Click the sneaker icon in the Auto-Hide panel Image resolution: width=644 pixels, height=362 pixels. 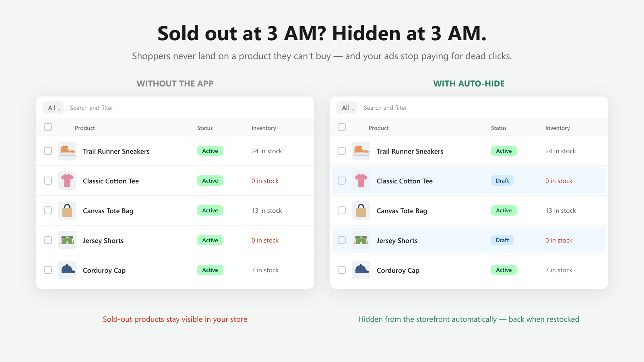point(361,151)
